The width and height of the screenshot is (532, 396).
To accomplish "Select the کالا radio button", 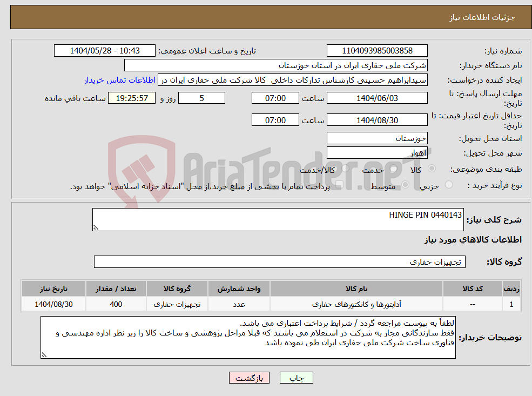I will click(432, 169).
